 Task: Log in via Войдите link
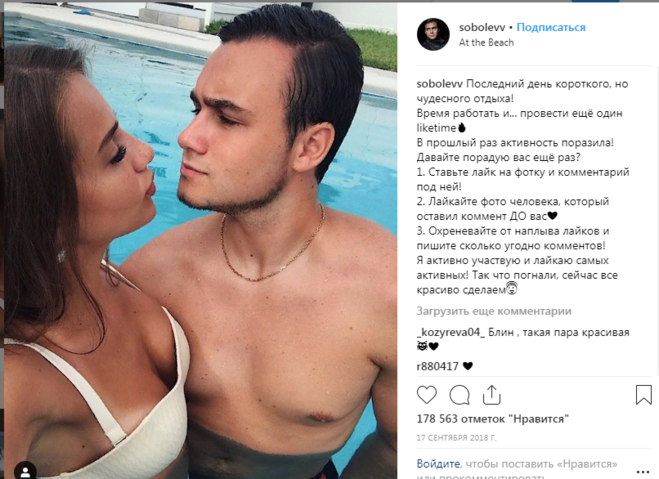tap(438, 464)
